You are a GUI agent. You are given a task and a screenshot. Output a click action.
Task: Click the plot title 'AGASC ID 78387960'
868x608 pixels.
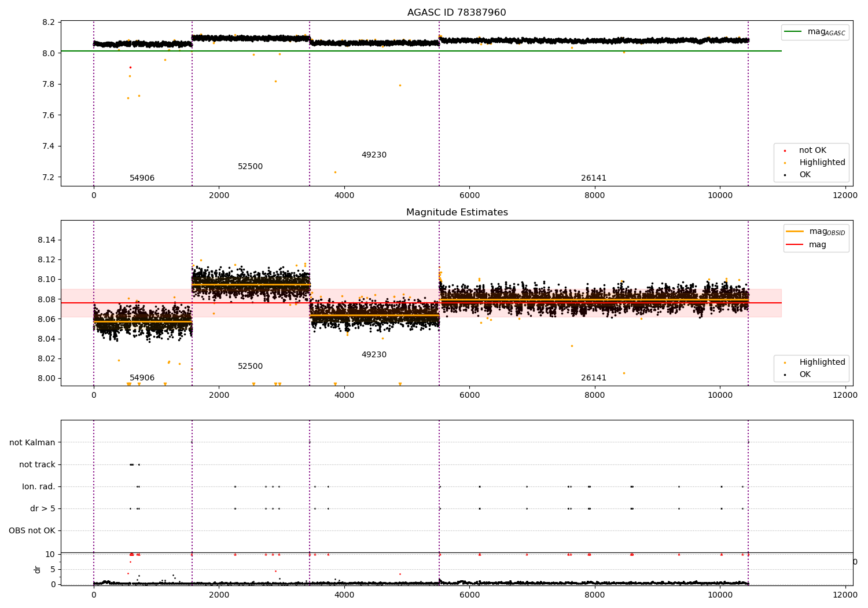457,13
